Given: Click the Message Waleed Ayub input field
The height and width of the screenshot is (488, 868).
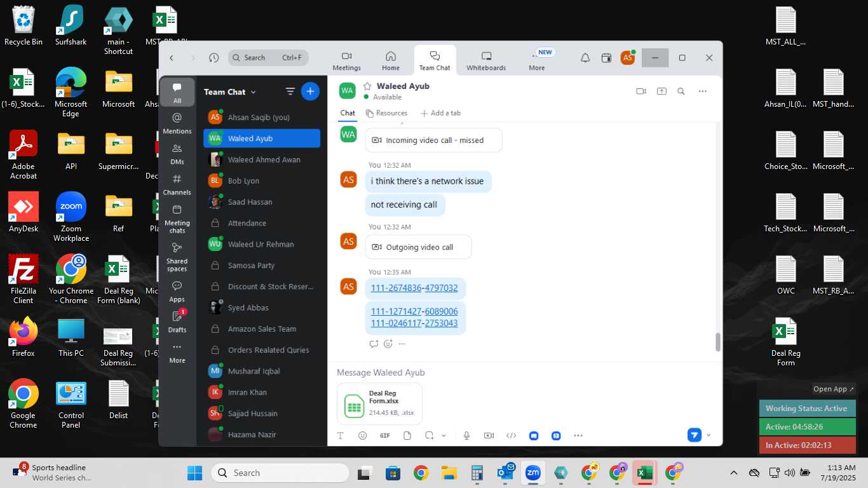Looking at the screenshot, I should (x=524, y=372).
